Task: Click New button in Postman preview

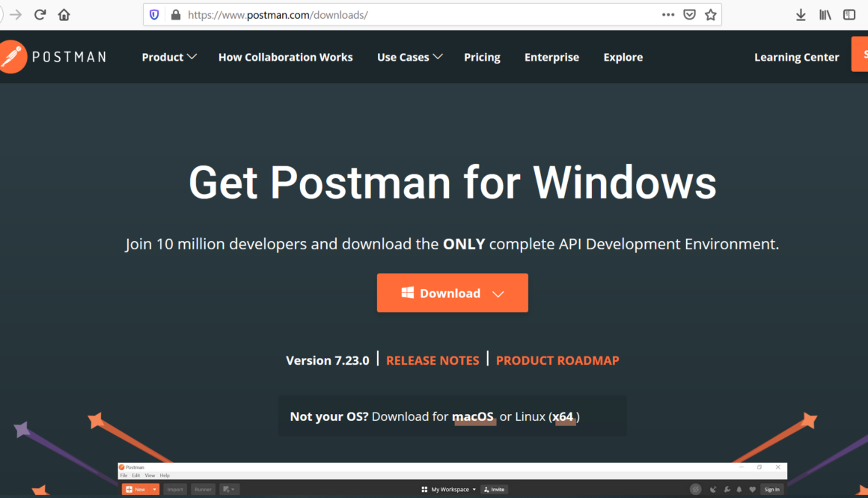Action: tap(135, 489)
